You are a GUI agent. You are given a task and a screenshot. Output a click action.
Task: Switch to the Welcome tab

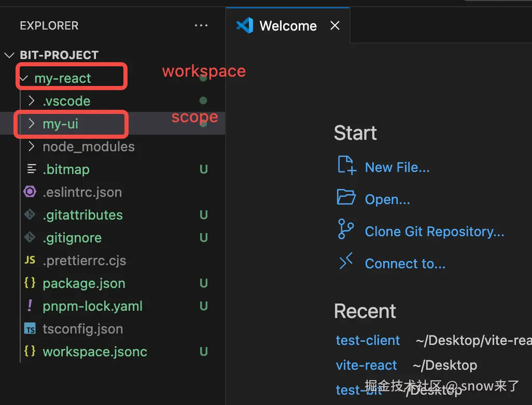point(288,25)
